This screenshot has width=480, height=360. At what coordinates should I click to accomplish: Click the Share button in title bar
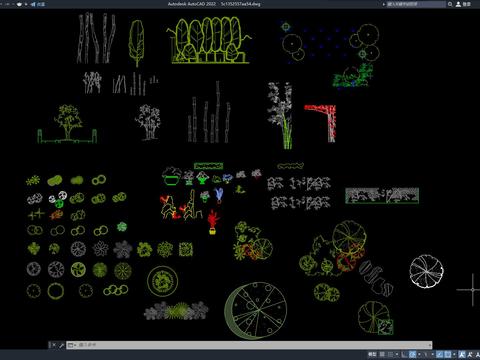pyautogui.click(x=38, y=4)
